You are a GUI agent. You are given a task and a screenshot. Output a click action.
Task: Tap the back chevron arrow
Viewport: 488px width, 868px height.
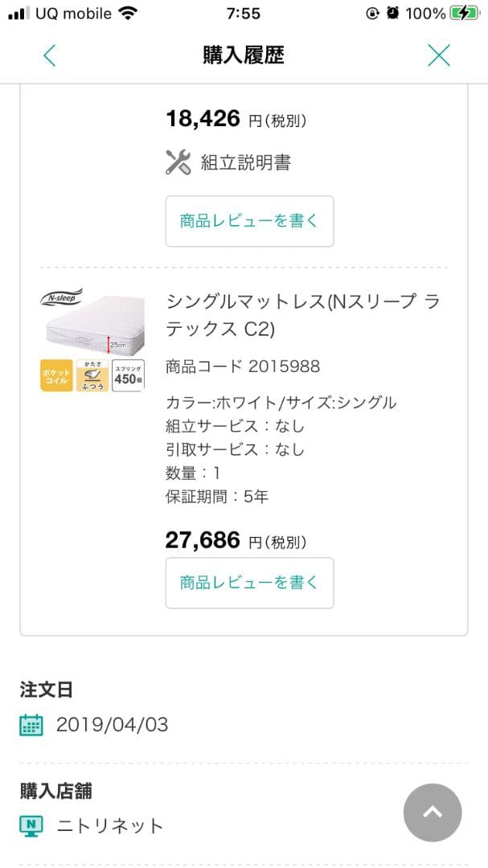pyautogui.click(x=50, y=55)
